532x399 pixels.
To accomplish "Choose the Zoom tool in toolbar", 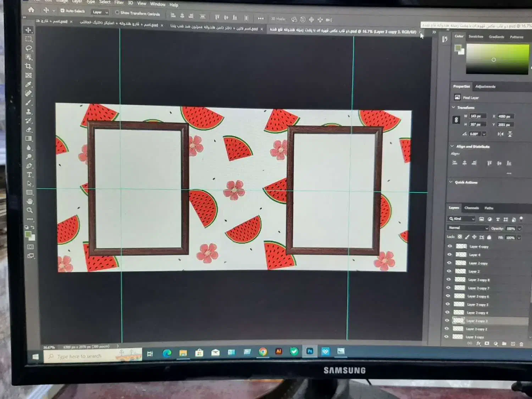I will pyautogui.click(x=30, y=210).
